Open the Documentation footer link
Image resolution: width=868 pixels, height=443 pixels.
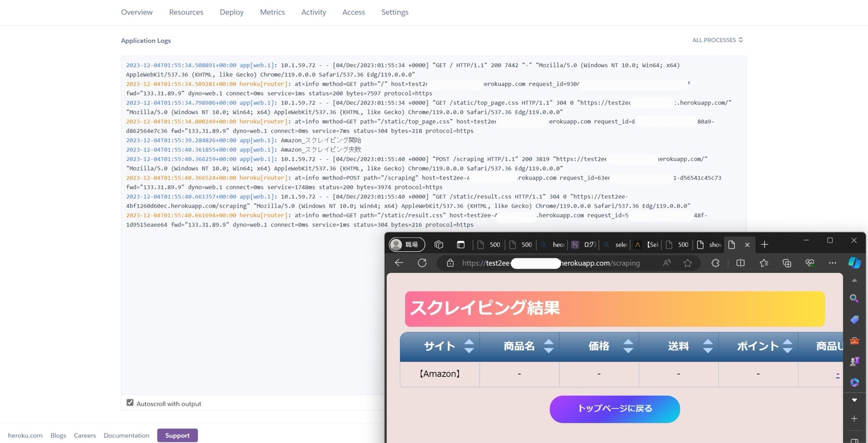[127, 435]
